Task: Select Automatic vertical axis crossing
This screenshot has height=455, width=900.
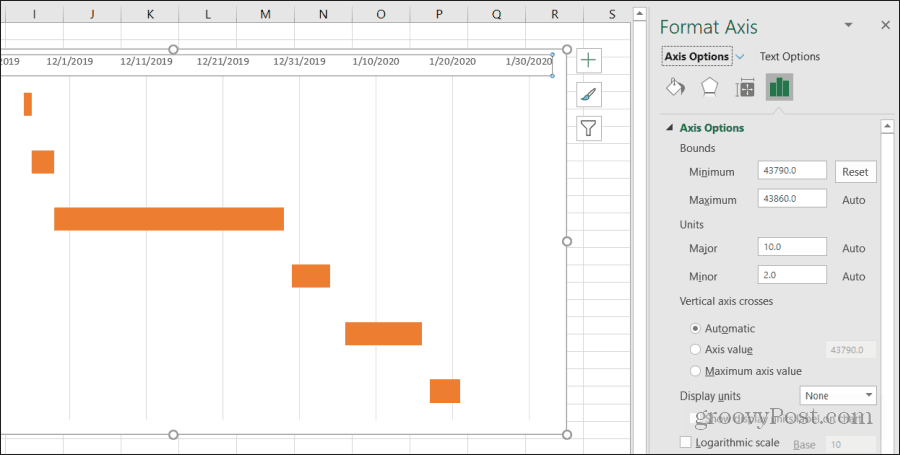Action: [696, 329]
